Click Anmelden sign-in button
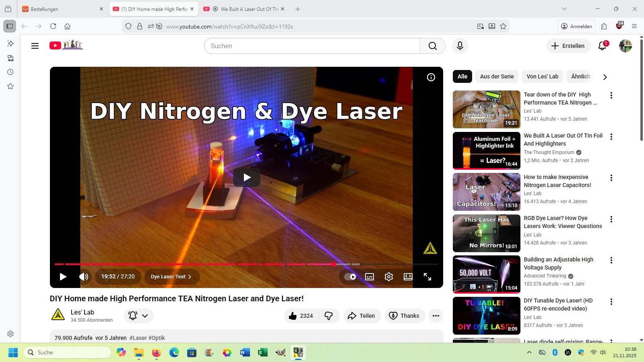Image resolution: width=644 pixels, height=362 pixels. click(x=576, y=26)
